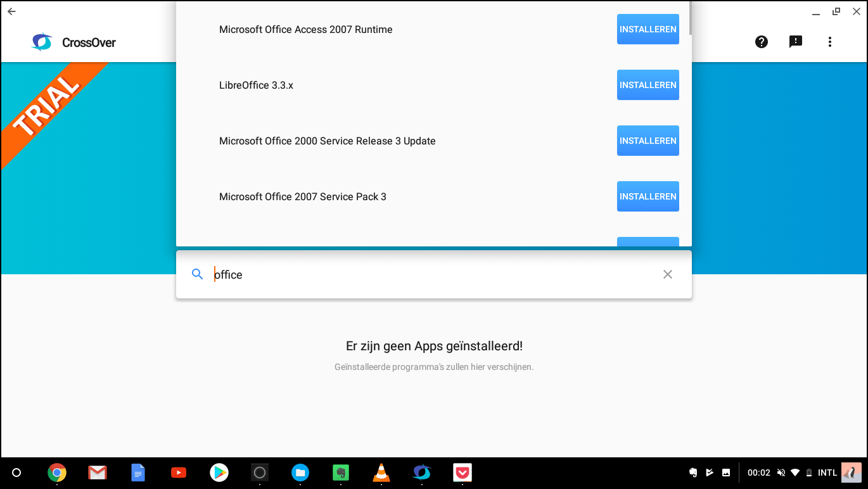The image size is (868, 489).
Task: Select Microsoft Office Access 2007 Runtime text
Action: (x=305, y=30)
